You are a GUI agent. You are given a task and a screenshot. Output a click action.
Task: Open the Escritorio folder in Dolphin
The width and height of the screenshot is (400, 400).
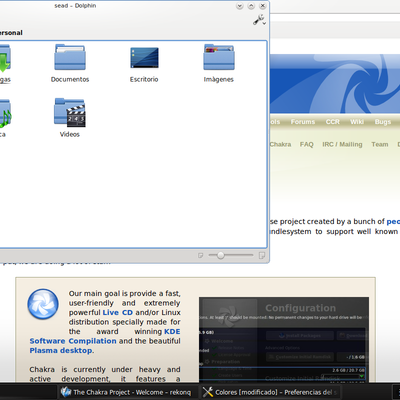(x=144, y=63)
